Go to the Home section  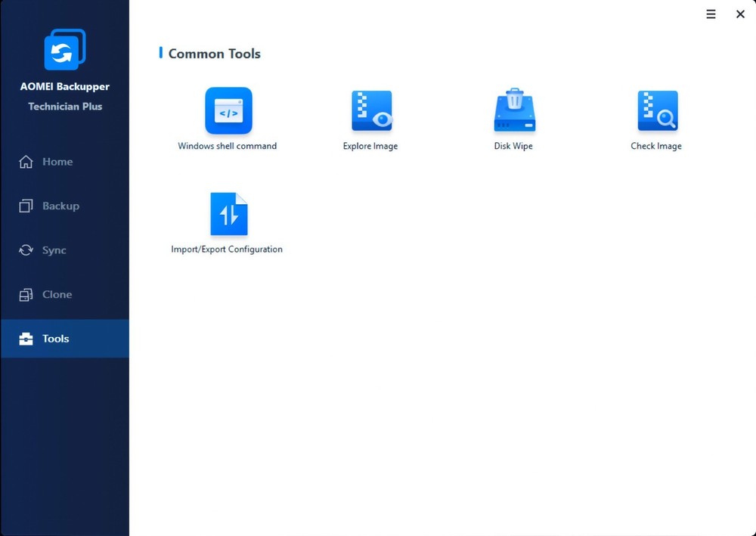(57, 162)
